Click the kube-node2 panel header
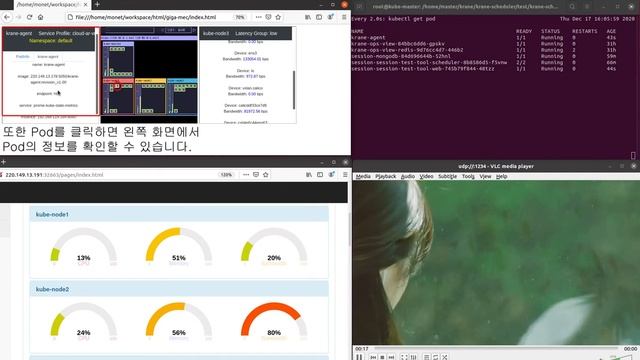Screen dimensions: 640x360 click(179, 289)
